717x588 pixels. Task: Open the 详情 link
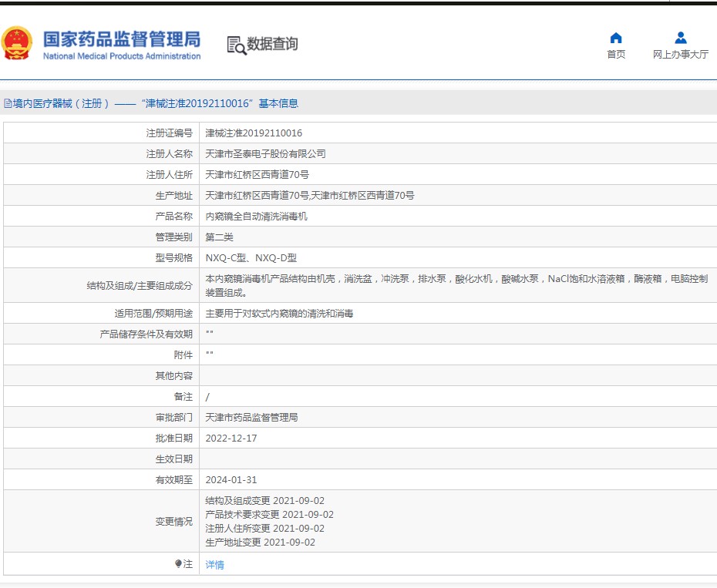[214, 565]
